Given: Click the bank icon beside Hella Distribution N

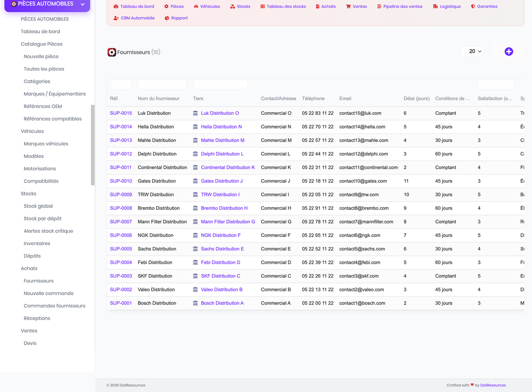Looking at the screenshot, I should (196, 127).
